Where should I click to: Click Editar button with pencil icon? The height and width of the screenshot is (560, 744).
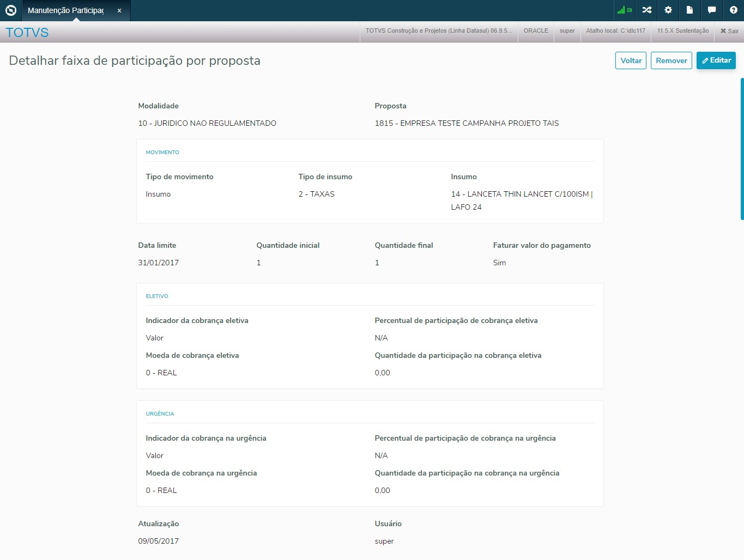[716, 60]
